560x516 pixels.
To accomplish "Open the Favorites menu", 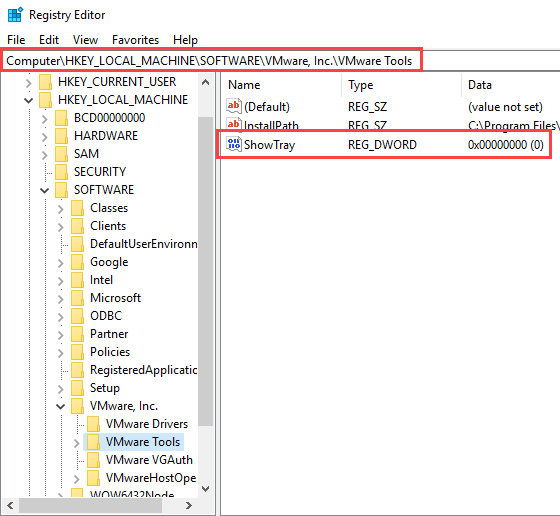I will point(135,40).
